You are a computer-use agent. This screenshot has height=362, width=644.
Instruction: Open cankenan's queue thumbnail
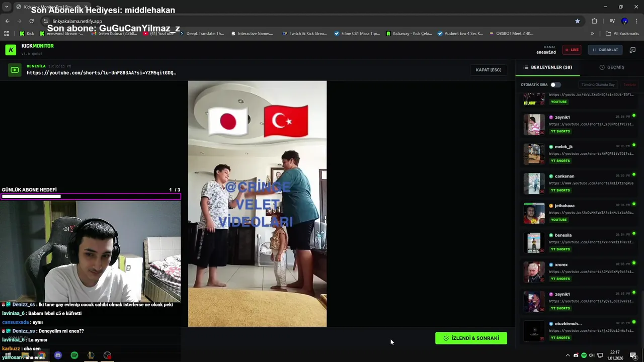coord(534,184)
